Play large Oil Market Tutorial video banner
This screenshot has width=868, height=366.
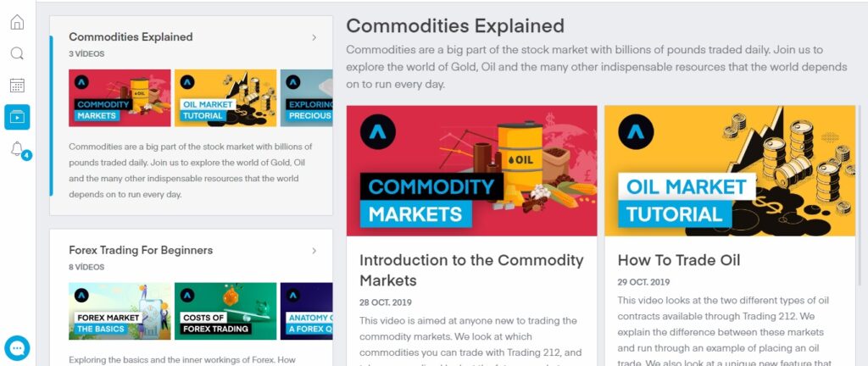click(x=730, y=171)
